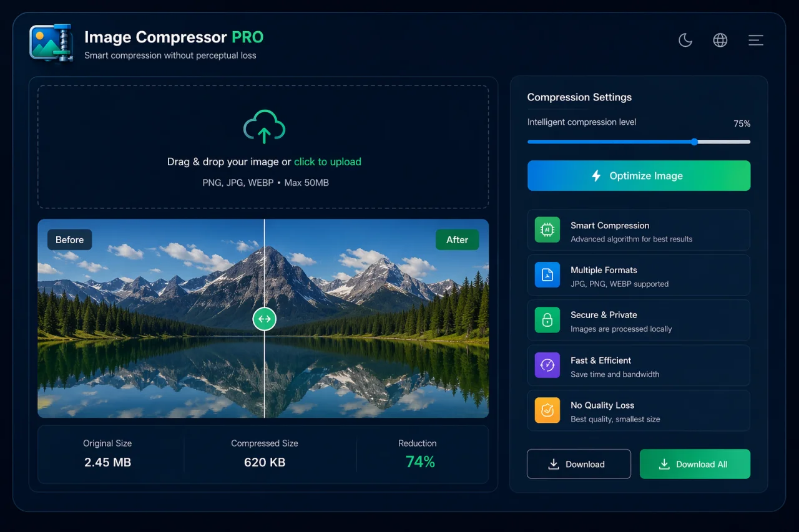Click the Download All button
799x532 pixels.
[695, 464]
